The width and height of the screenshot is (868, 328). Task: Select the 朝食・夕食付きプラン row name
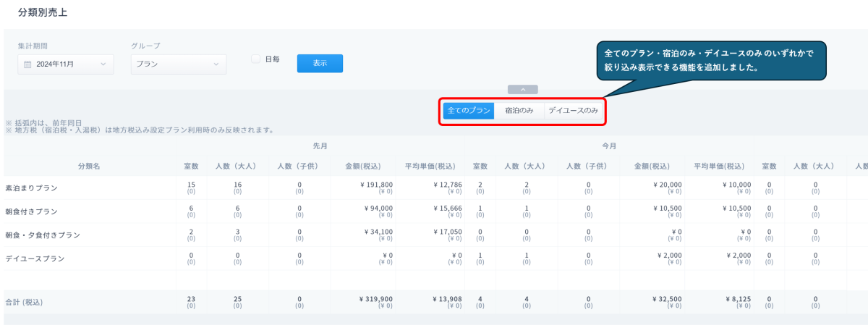(43, 236)
